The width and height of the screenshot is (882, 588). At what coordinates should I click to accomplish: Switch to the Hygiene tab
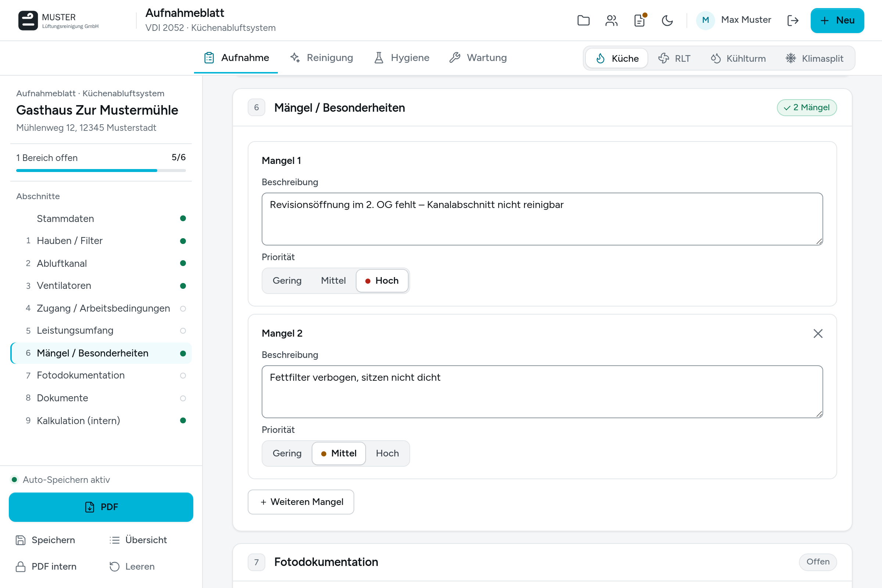click(402, 58)
